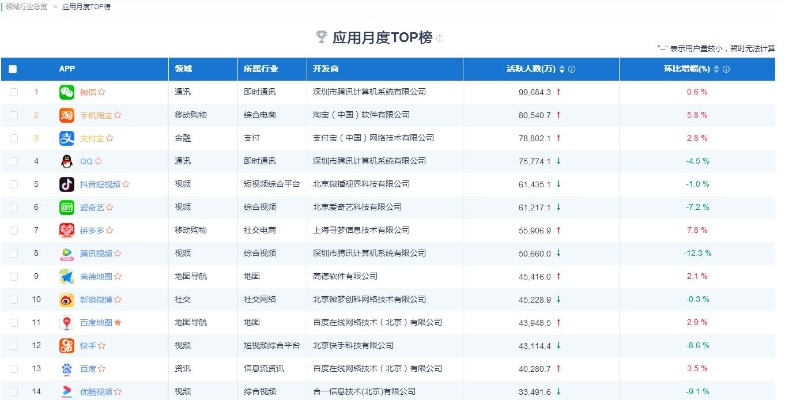Click the iQiyi app icon
785x400 pixels.
[67, 207]
